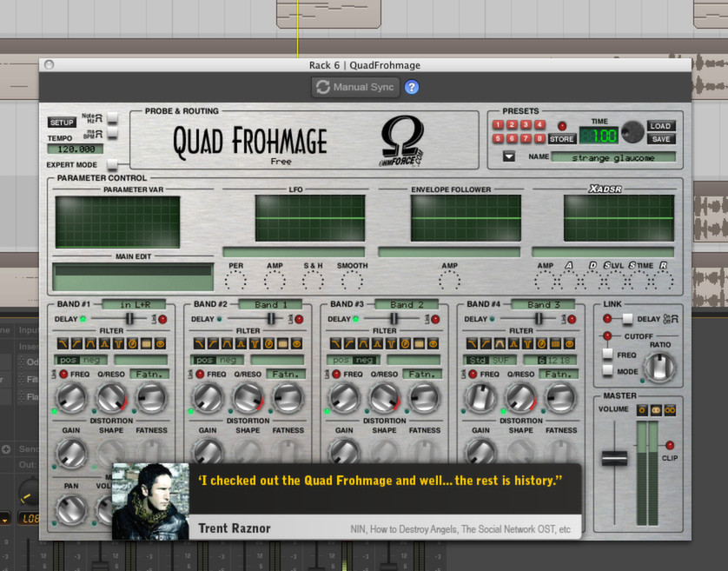Image resolution: width=728 pixels, height=571 pixels.
Task: Change Band #4 6/12/18 slope selector
Action: pos(550,360)
